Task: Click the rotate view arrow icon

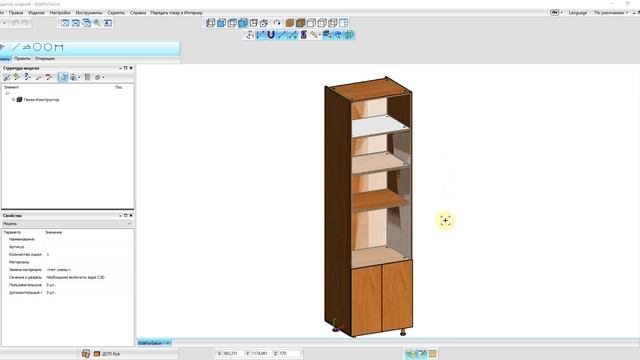Action: coord(277,23)
